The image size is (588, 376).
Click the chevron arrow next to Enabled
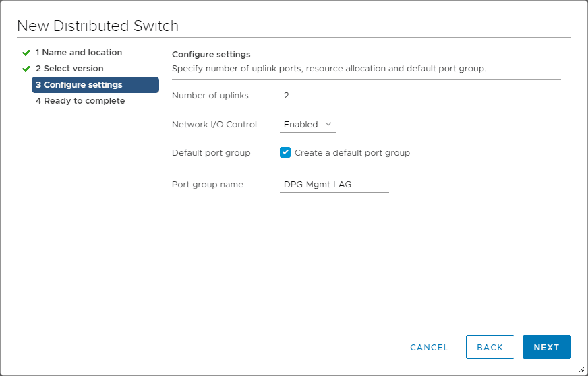coord(328,124)
